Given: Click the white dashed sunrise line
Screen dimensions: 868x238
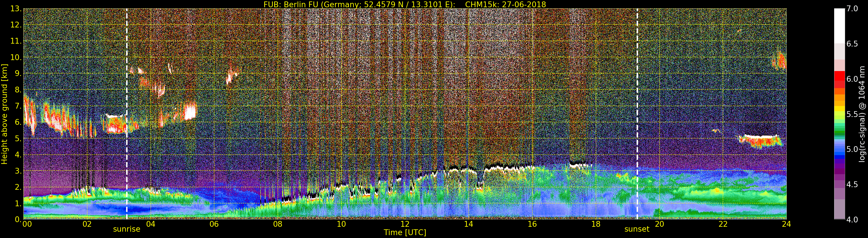Looking at the screenshot, I should (127, 114).
